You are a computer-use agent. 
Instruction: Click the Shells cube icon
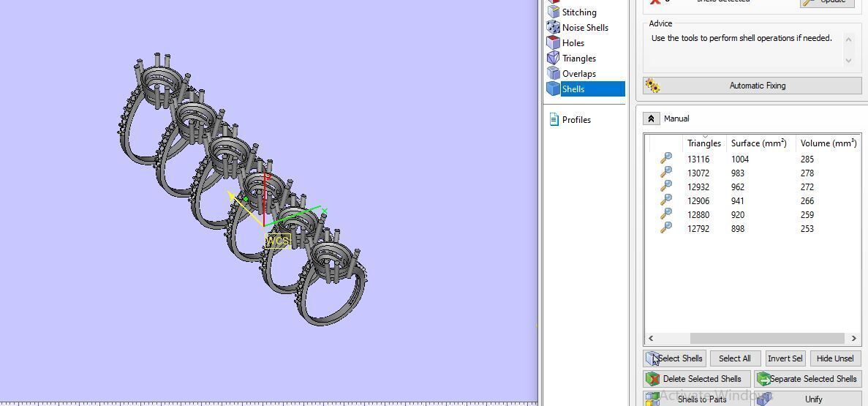pyautogui.click(x=553, y=89)
